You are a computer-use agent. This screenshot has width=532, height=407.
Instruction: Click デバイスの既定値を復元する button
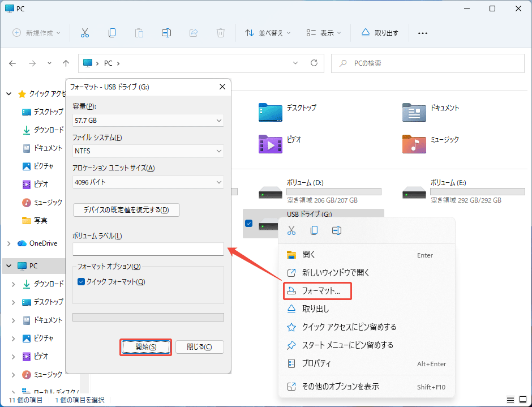[126, 209]
